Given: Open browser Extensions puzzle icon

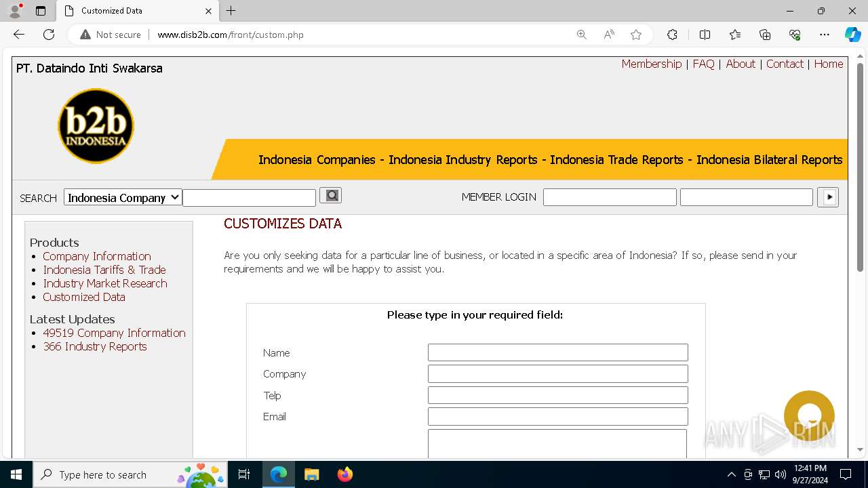Looking at the screenshot, I should point(672,35).
